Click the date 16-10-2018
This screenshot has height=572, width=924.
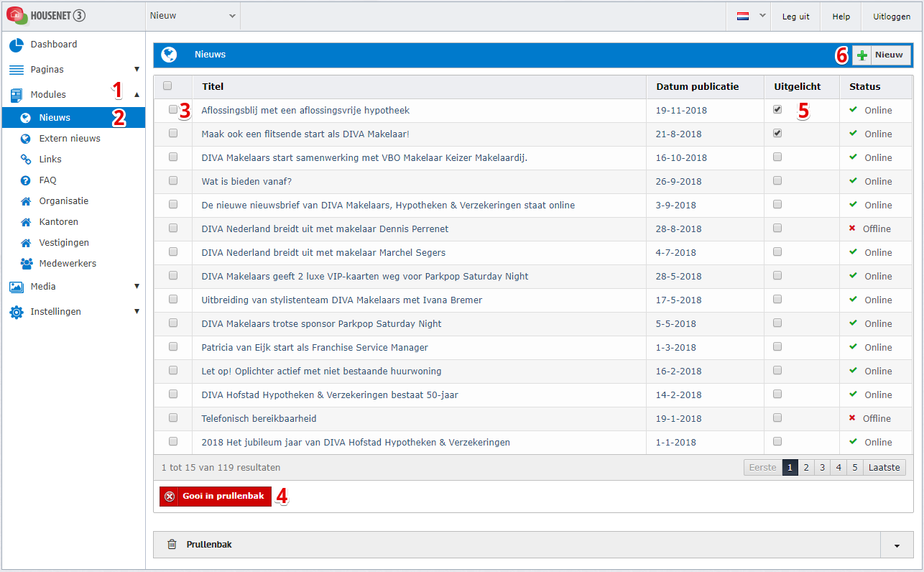pos(681,157)
